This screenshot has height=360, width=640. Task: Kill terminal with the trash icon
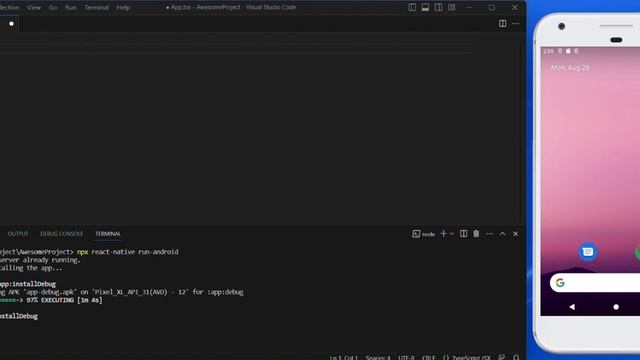(476, 234)
